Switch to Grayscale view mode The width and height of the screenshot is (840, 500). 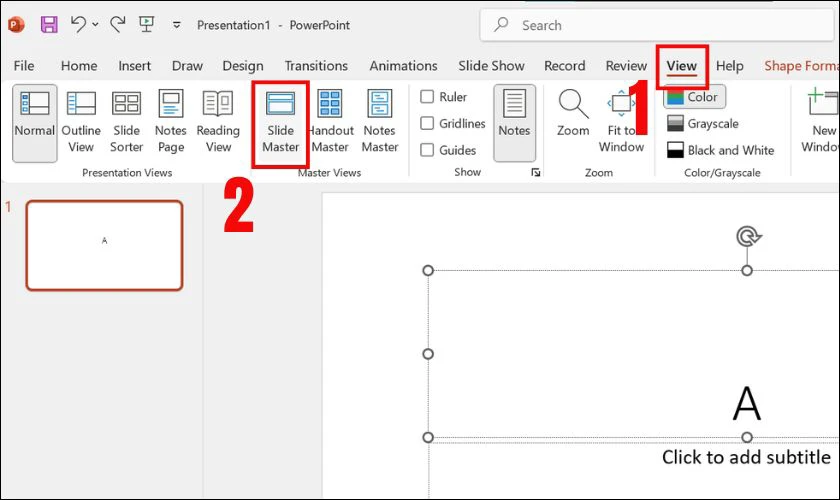pos(703,123)
